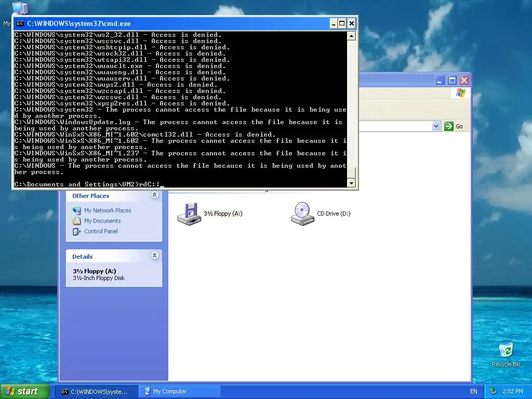
Task: Click the 2:52 PM clock
Action: click(x=513, y=391)
